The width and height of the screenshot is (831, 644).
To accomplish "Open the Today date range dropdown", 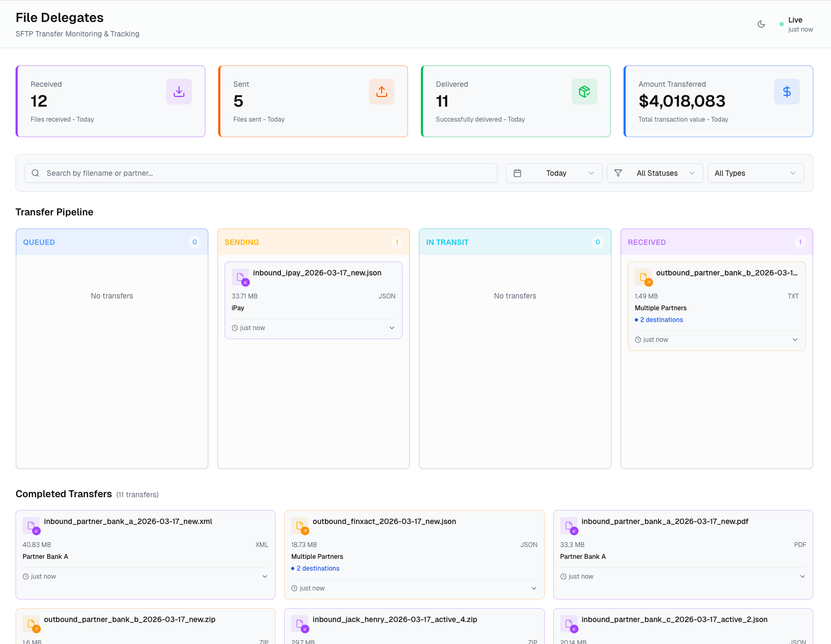I will pos(554,173).
